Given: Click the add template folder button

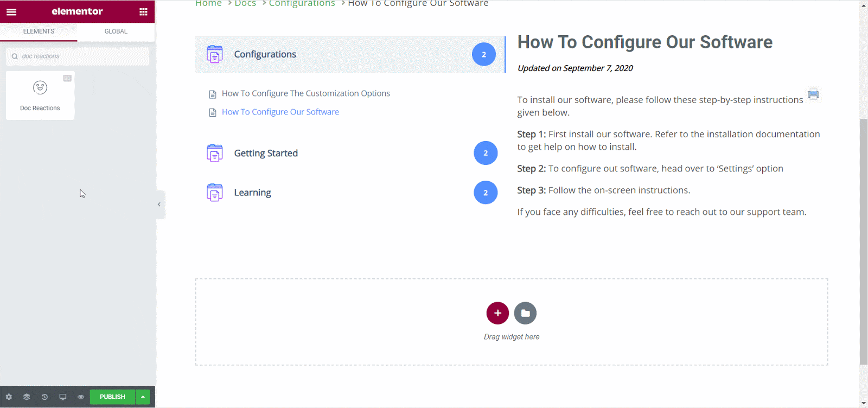Looking at the screenshot, I should 525,313.
